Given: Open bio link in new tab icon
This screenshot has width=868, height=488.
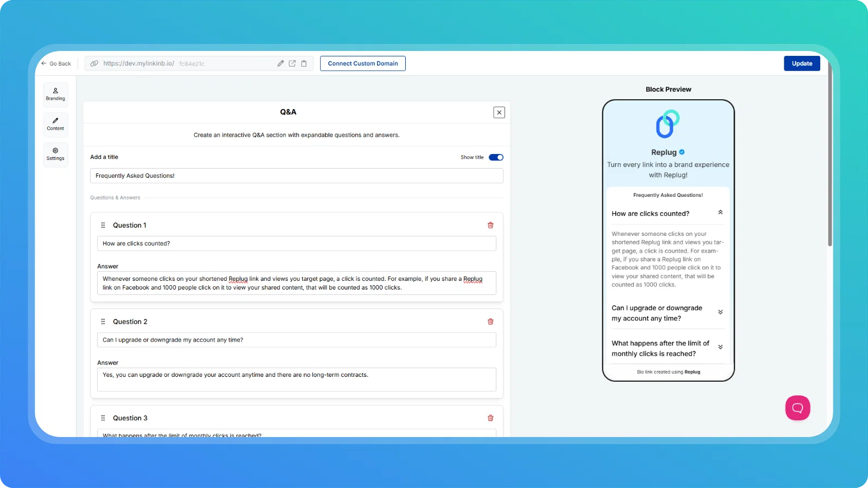Looking at the screenshot, I should 292,63.
